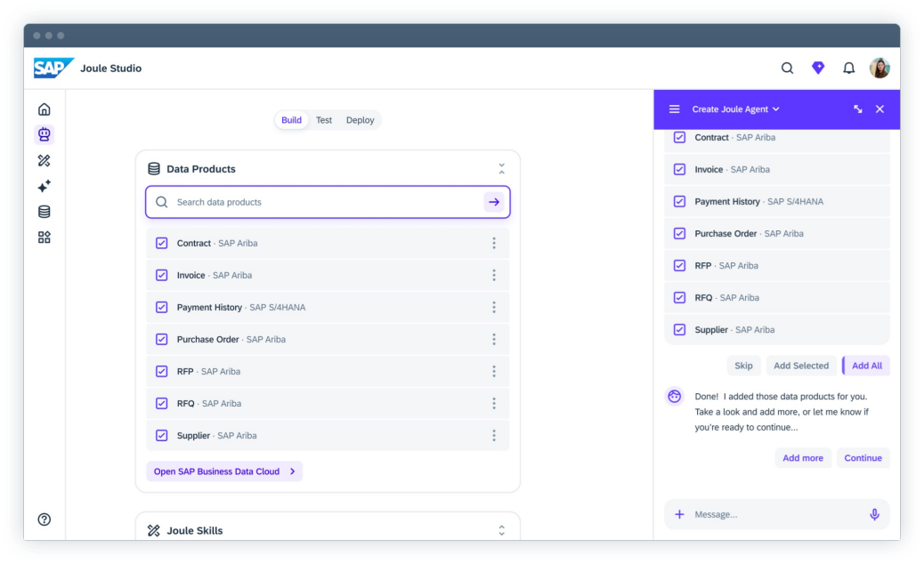Activate the microphone voice input

tap(874, 514)
